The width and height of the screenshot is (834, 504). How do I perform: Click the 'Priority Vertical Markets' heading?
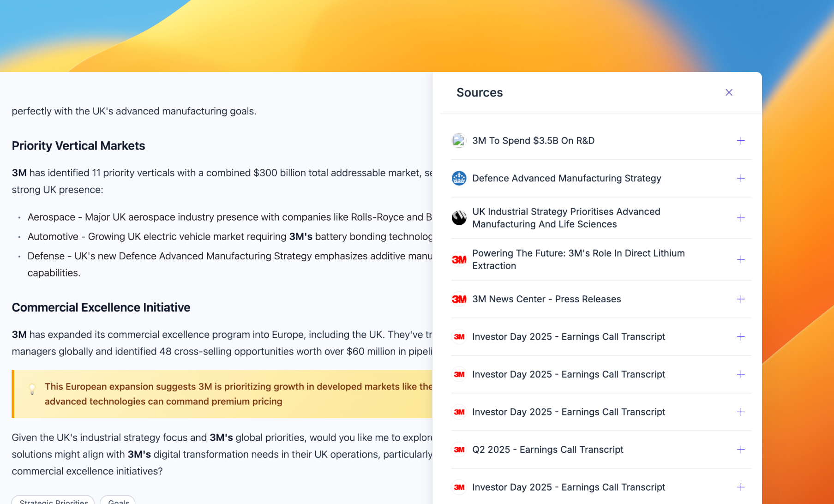[x=78, y=146]
